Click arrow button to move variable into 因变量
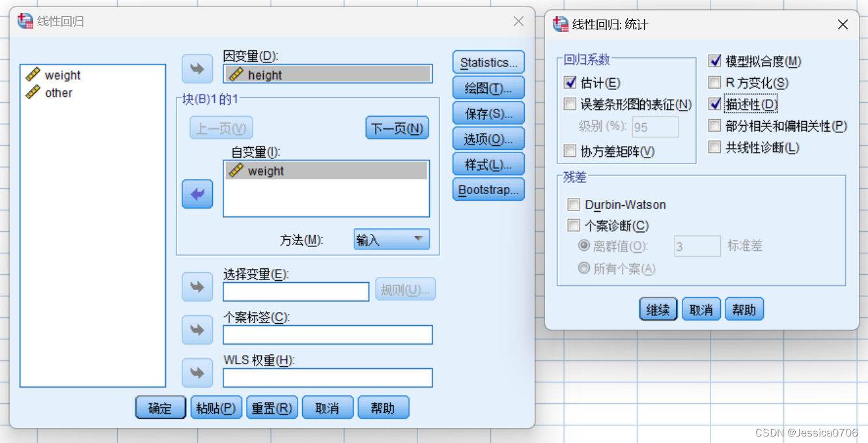Image resolution: width=868 pixels, height=443 pixels. [197, 69]
